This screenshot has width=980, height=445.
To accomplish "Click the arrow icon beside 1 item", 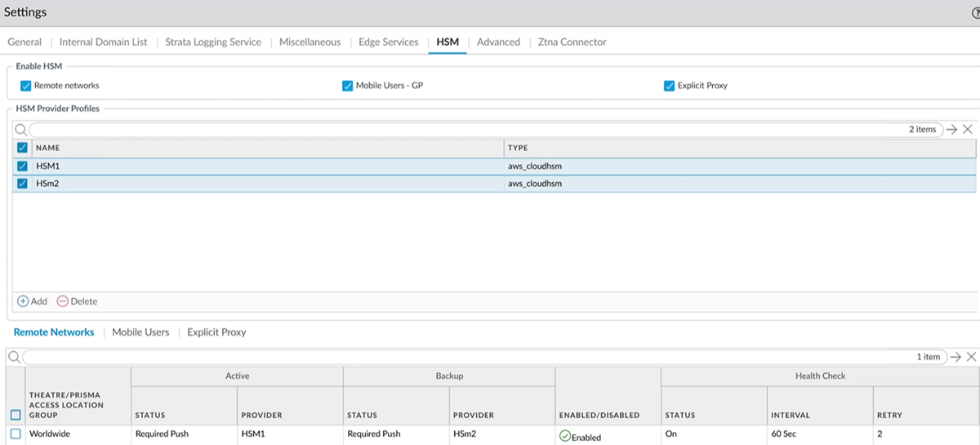I will pos(956,357).
